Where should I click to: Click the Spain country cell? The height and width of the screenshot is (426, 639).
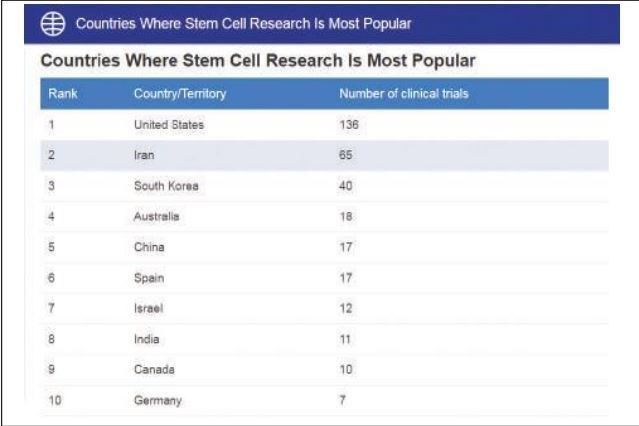[149, 278]
